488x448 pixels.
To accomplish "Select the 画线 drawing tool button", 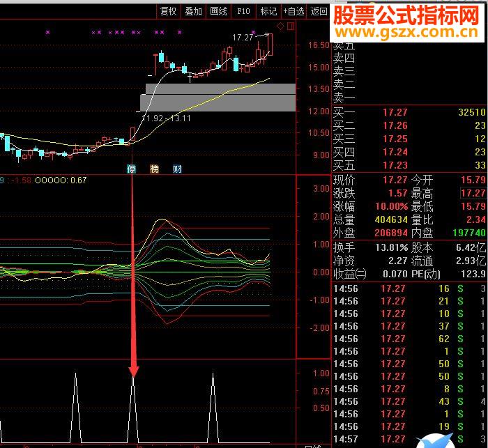I will pyautogui.click(x=218, y=12).
